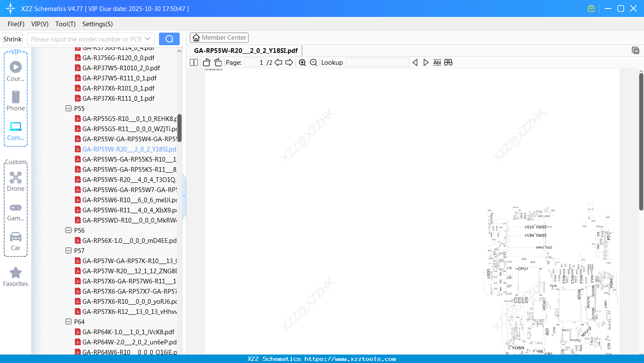Open GA-RP37X6-R111_0_1.pdf

(118, 98)
